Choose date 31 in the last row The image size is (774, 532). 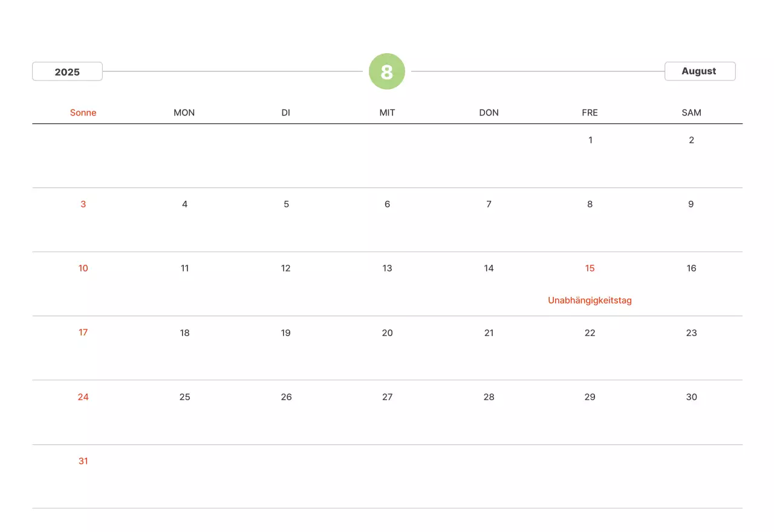click(x=83, y=461)
